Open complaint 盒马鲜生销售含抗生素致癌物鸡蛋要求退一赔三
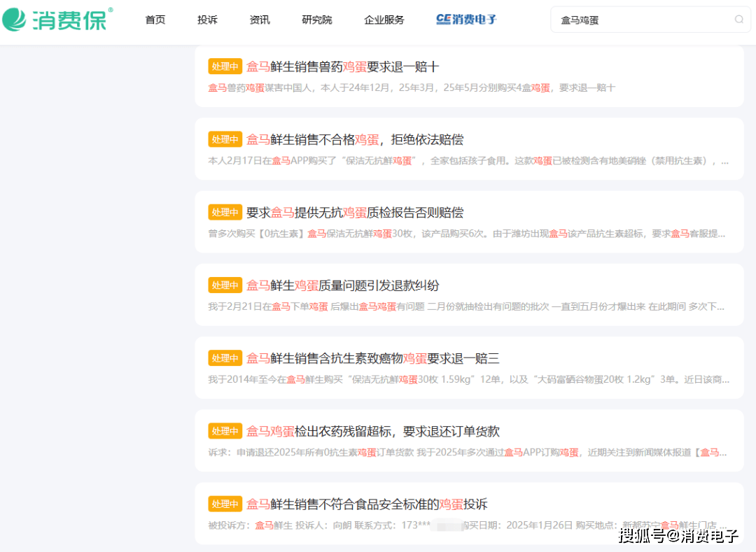Viewport: 756px width, 552px height. point(372,358)
